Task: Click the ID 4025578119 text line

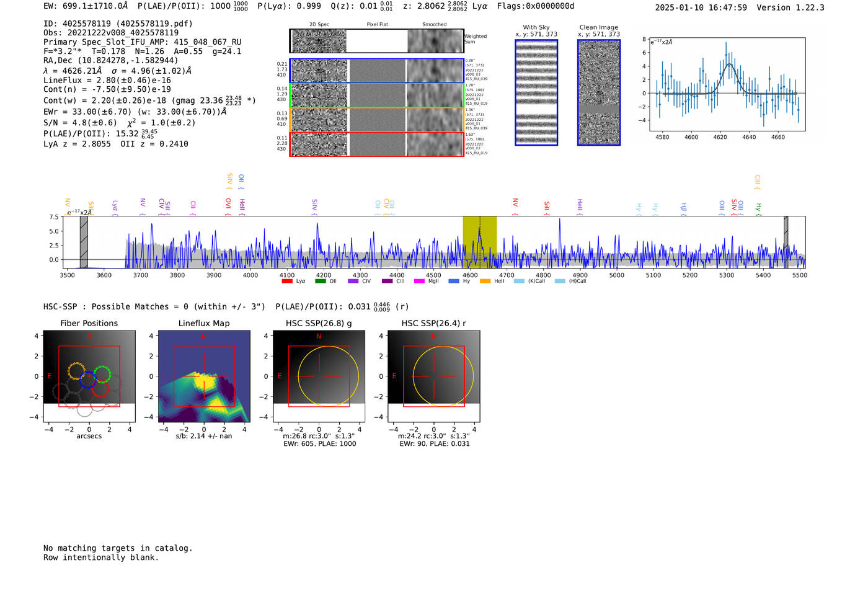Action: [118, 24]
